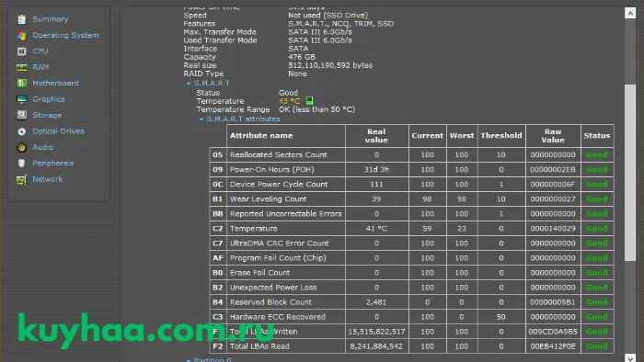Select the Operating System icon in sidebar
644x362 pixels.
coord(22,35)
